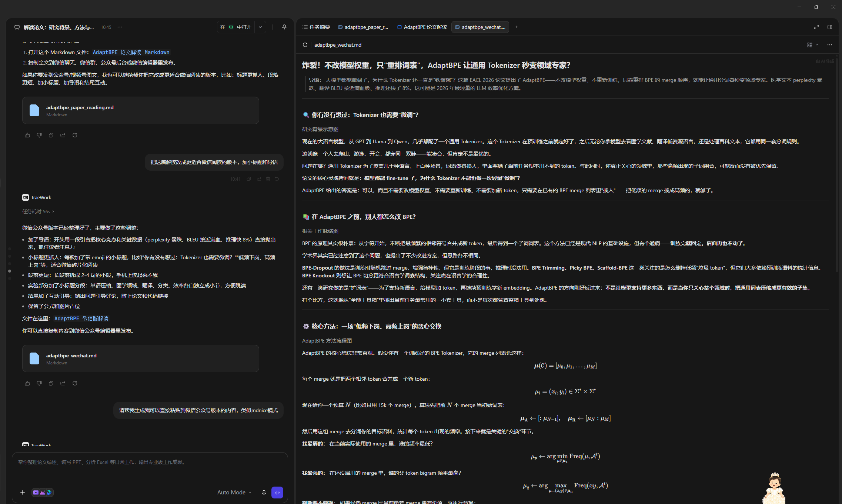The image size is (842, 504).
Task: Click the notification bell icon
Action: [x=284, y=27]
